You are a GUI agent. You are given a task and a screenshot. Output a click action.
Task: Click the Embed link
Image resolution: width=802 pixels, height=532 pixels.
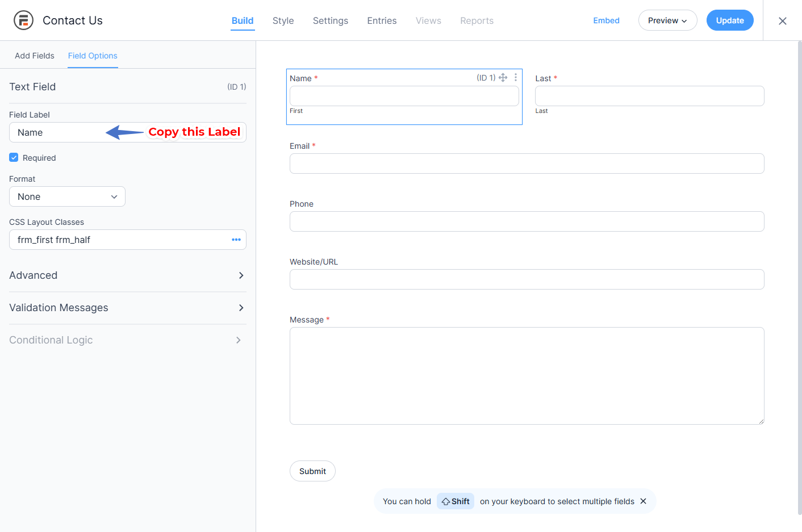[x=606, y=20]
